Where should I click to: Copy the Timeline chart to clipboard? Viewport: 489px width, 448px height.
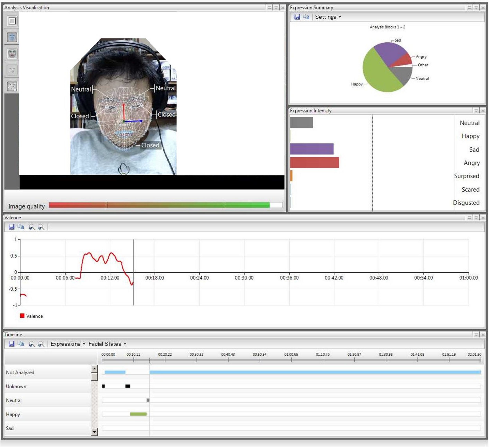21,344
